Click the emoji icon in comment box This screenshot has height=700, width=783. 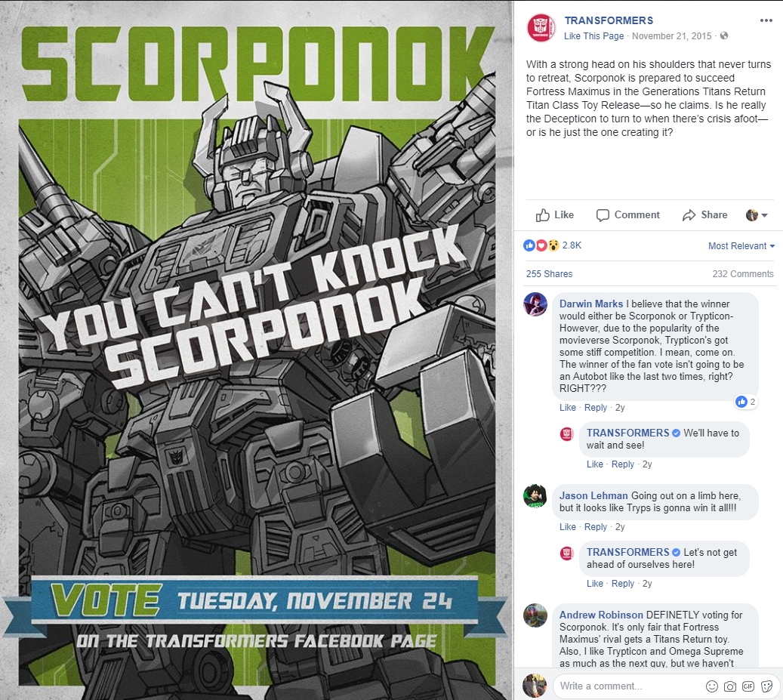(711, 686)
